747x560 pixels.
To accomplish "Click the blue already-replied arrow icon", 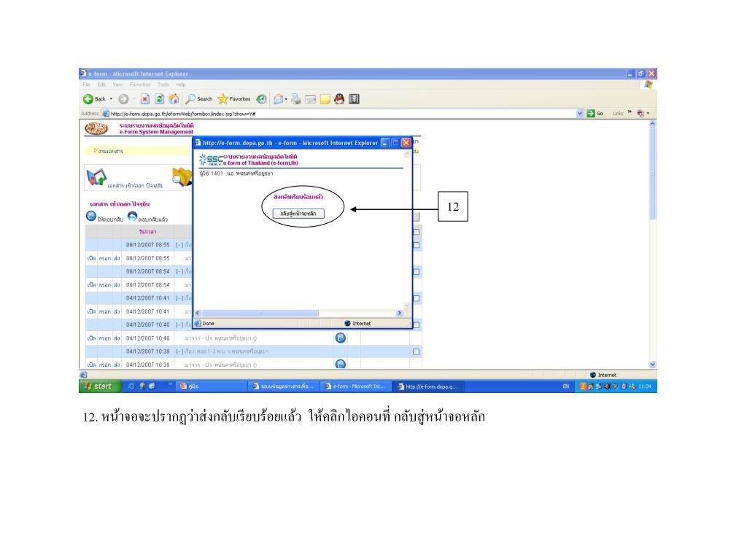I will tap(132, 216).
